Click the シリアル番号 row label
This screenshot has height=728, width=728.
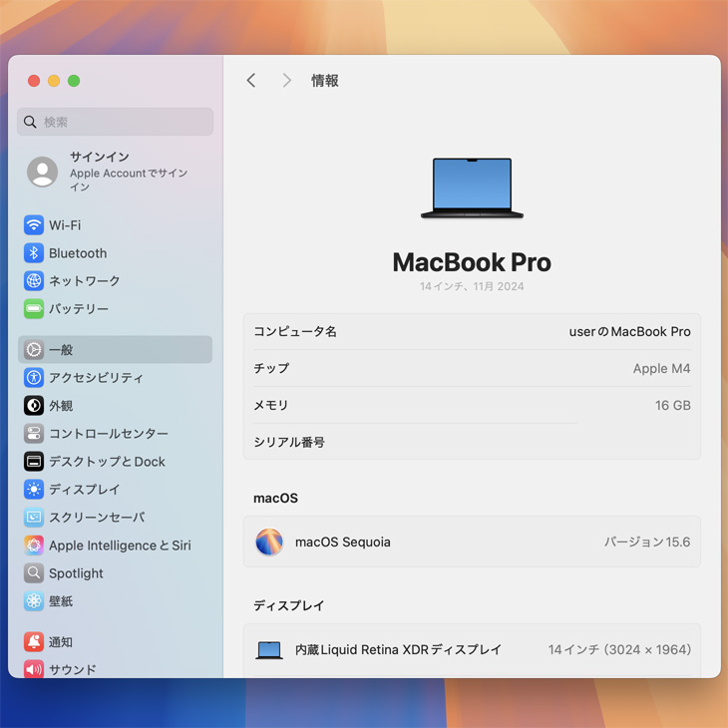289,442
